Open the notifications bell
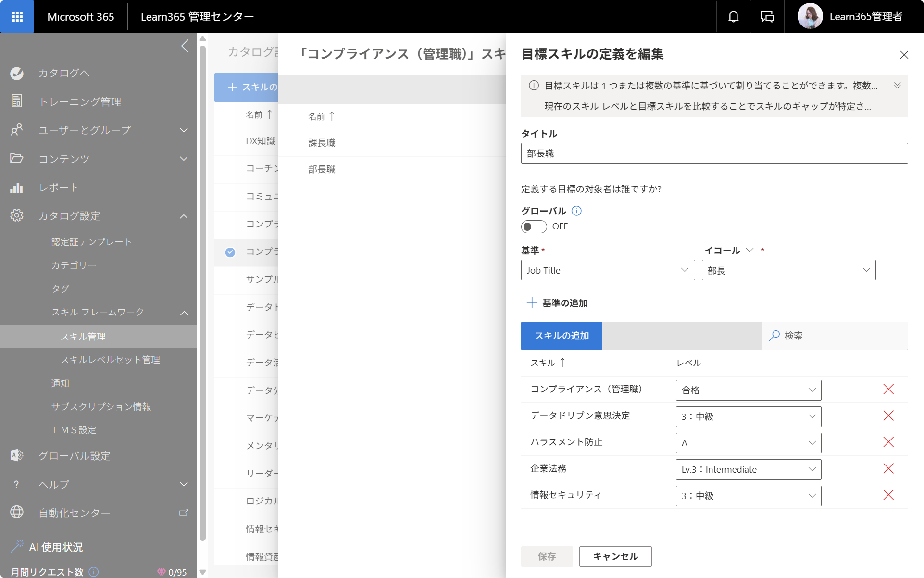The image size is (924, 578). click(x=733, y=17)
